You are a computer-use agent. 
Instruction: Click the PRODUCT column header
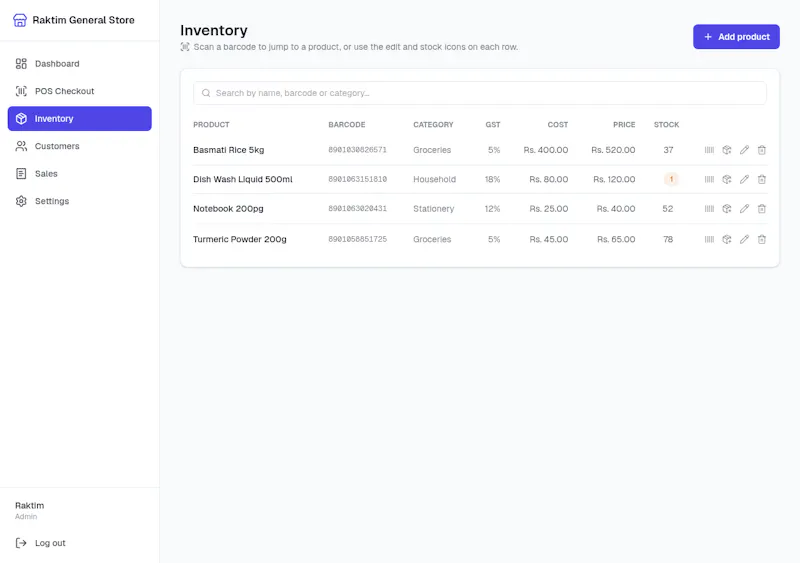pyautogui.click(x=211, y=125)
